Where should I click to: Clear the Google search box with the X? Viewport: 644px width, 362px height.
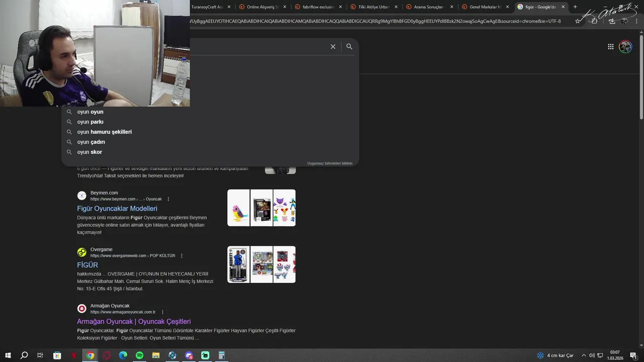(333, 47)
